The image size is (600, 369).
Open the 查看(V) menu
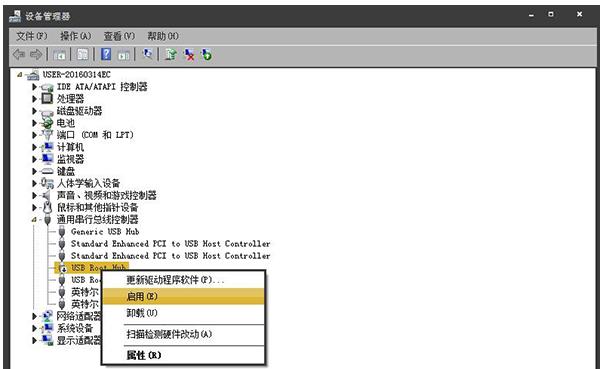click(119, 36)
